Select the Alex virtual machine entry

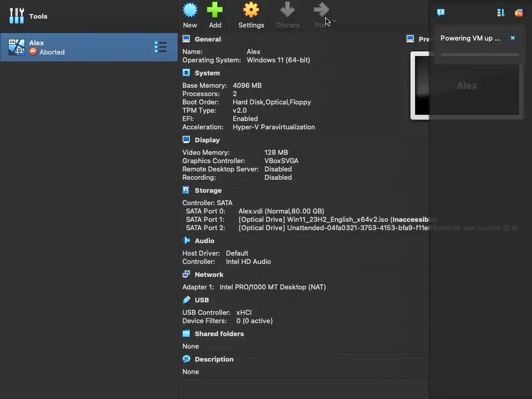[x=89, y=47]
